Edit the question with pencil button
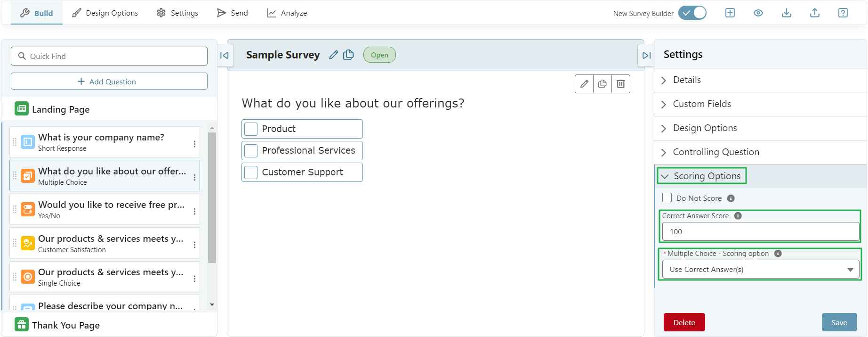This screenshot has height=337, width=868. coord(584,84)
